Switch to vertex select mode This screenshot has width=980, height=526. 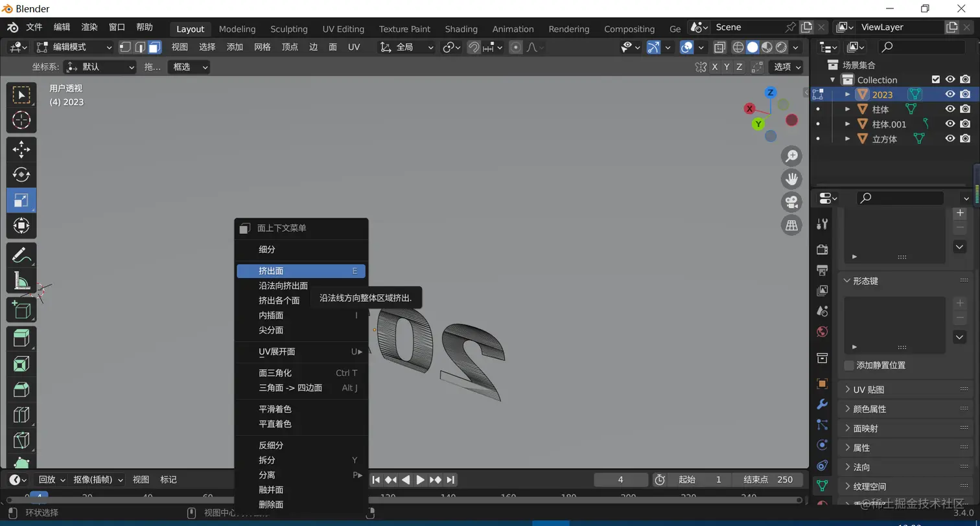coord(126,47)
